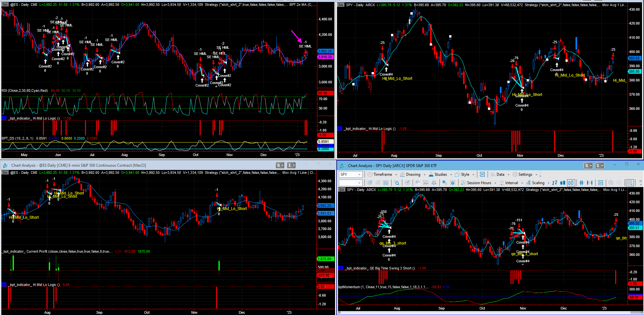Image resolution: width=644 pixels, height=315 pixels.
Task: Click blue square beside QE Big Time Swing indicator
Action: pyautogui.click(x=340, y=268)
